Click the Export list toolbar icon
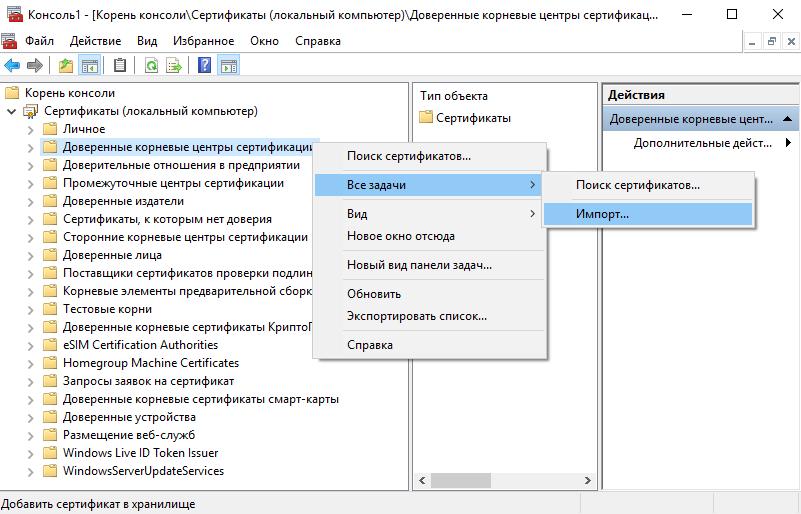Image resolution: width=801 pixels, height=514 pixels. click(x=174, y=65)
